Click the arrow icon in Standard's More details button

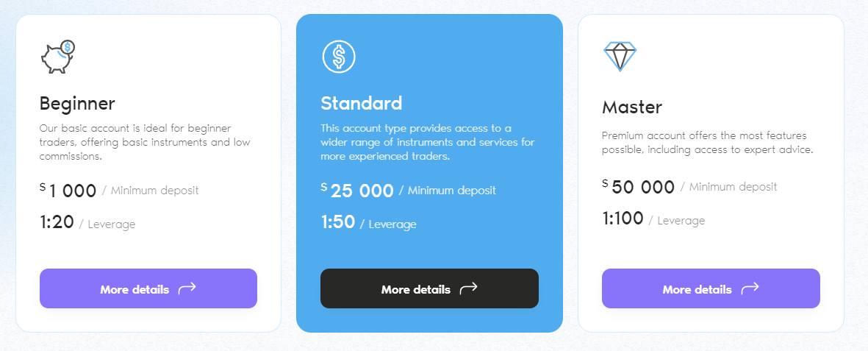pos(468,288)
